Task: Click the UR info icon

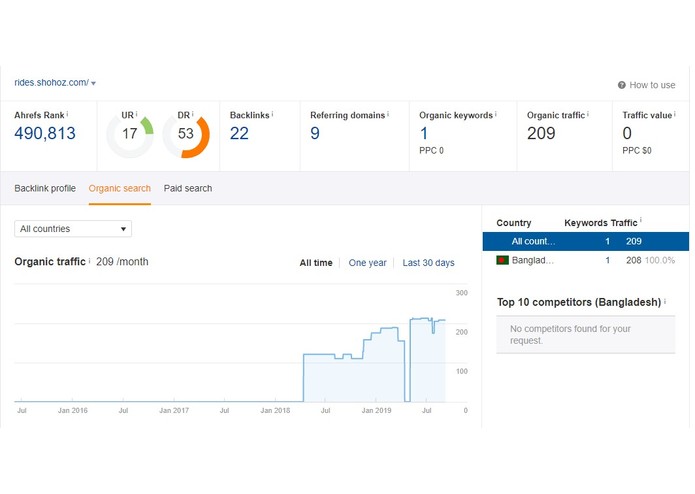Action: pos(137,114)
